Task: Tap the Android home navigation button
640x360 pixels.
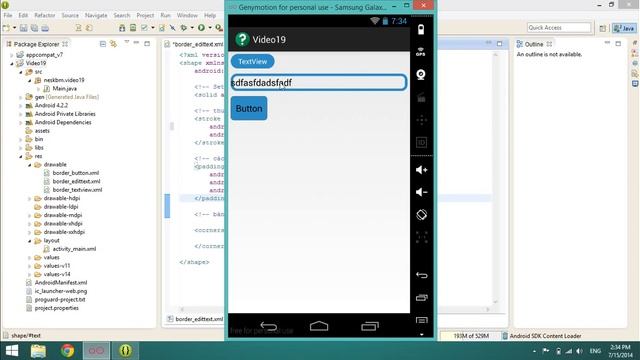Action: (x=319, y=326)
